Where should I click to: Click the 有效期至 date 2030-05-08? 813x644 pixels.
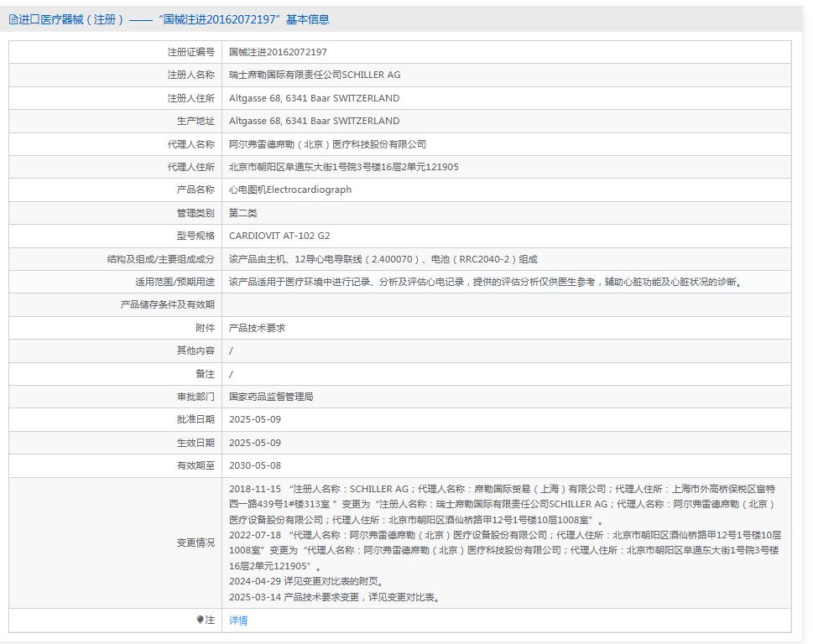click(255, 465)
